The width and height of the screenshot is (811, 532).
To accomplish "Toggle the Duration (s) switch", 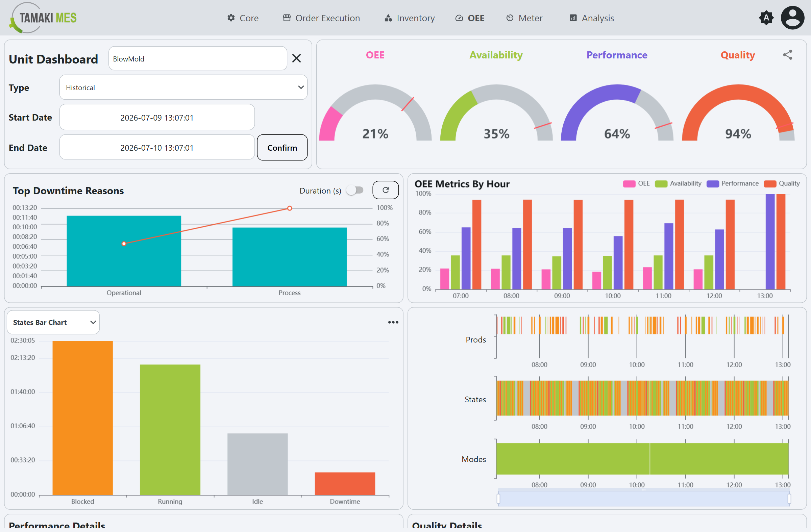I will 355,191.
